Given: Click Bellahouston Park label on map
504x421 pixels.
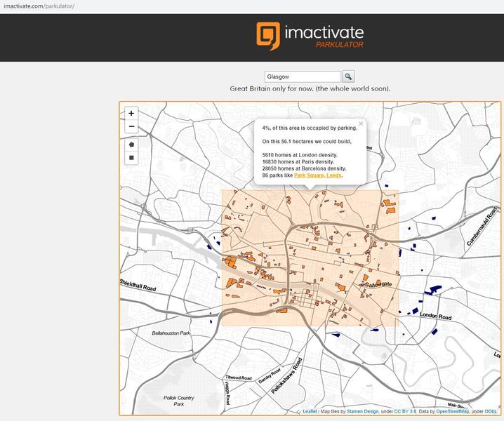Looking at the screenshot, I should [171, 333].
